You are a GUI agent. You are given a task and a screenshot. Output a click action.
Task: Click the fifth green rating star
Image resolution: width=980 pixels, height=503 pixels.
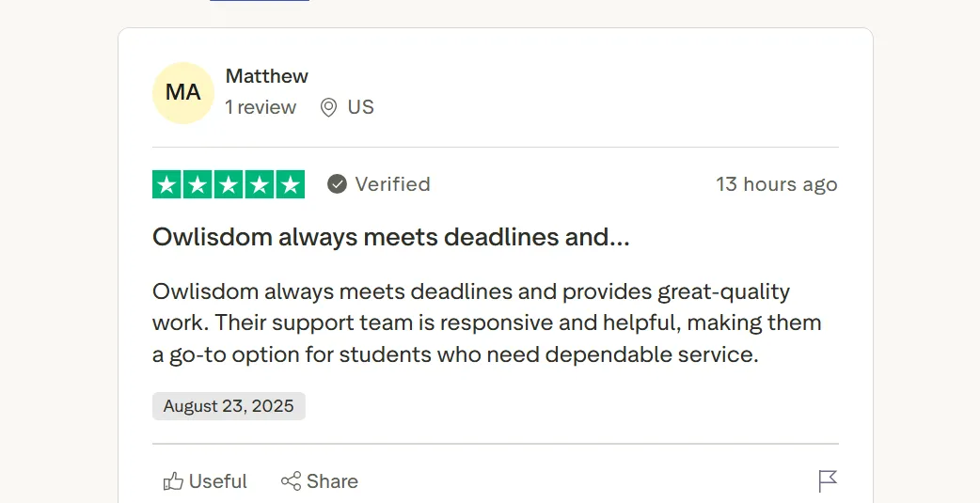click(290, 184)
